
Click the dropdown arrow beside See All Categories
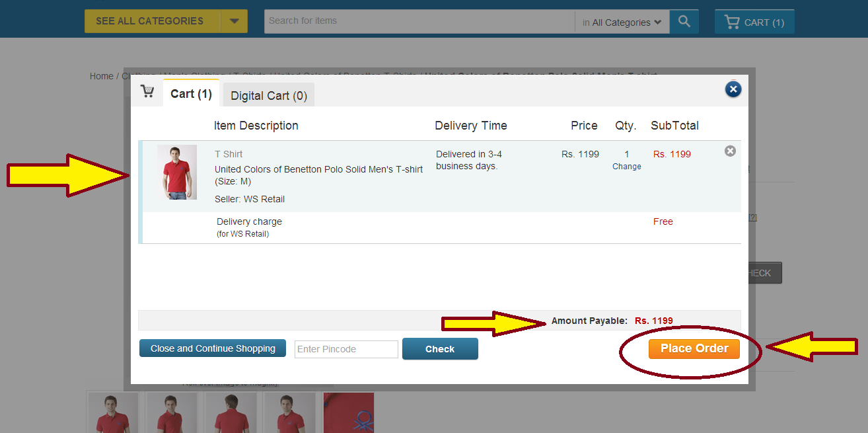[x=234, y=21]
